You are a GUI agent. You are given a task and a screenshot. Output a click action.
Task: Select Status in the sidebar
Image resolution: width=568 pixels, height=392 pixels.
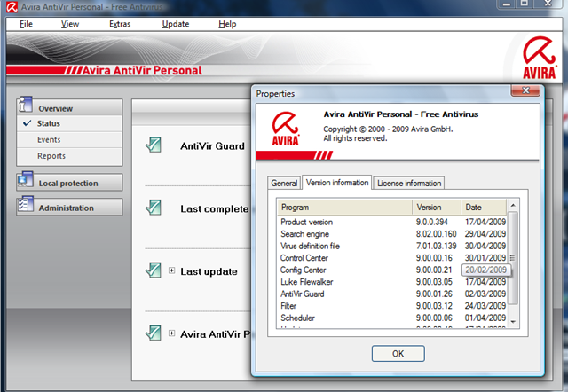coord(69,123)
